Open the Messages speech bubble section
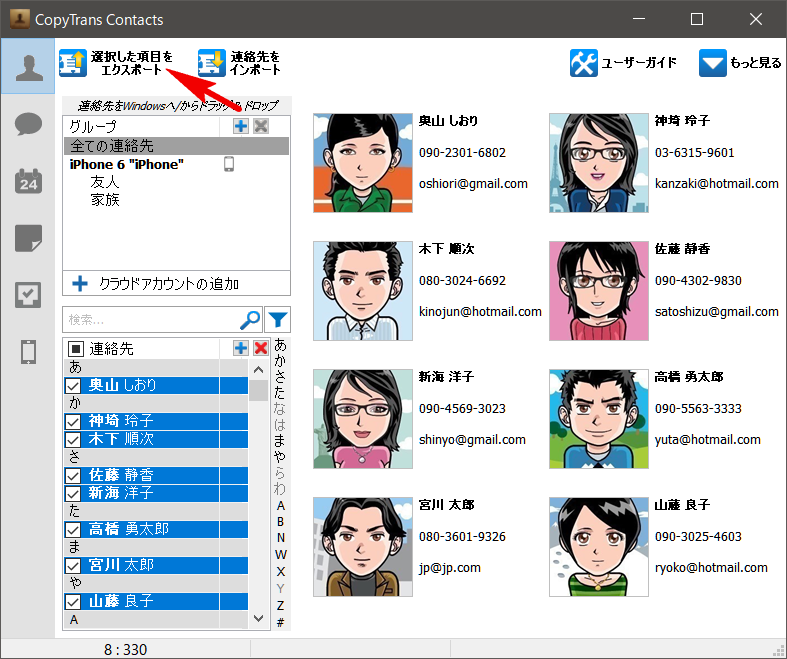 pyautogui.click(x=28, y=124)
